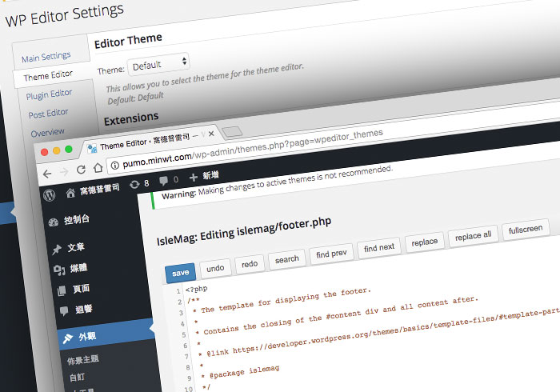This screenshot has height=392, width=560.
Task: View site info icon in address bar
Action: click(114, 166)
